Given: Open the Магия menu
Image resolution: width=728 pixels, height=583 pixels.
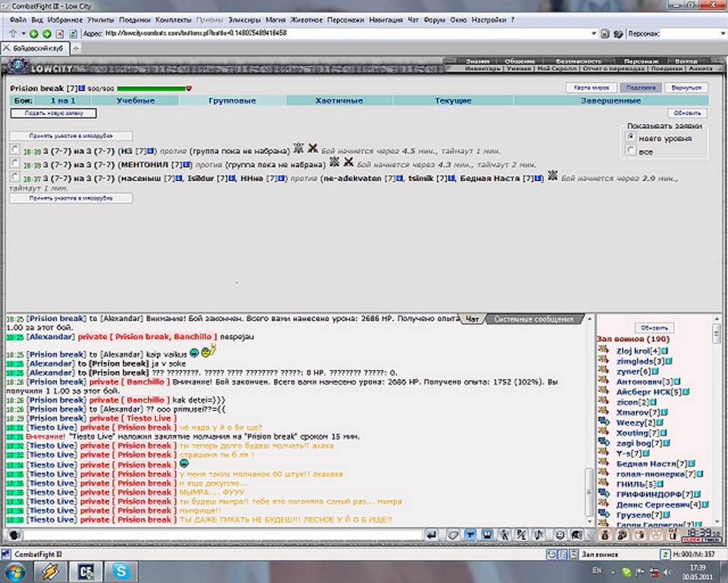Looking at the screenshot, I should [x=275, y=20].
